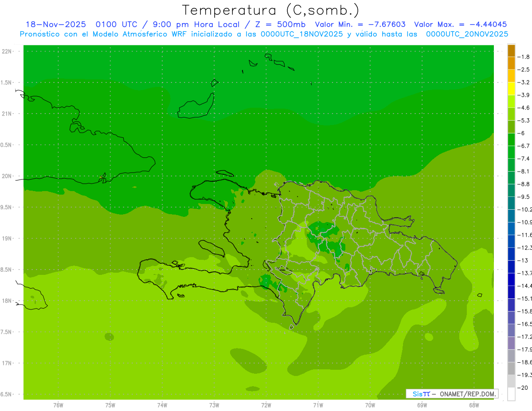Click the "-5.3" colorbar value
The image size is (532, 411).
(524, 121)
